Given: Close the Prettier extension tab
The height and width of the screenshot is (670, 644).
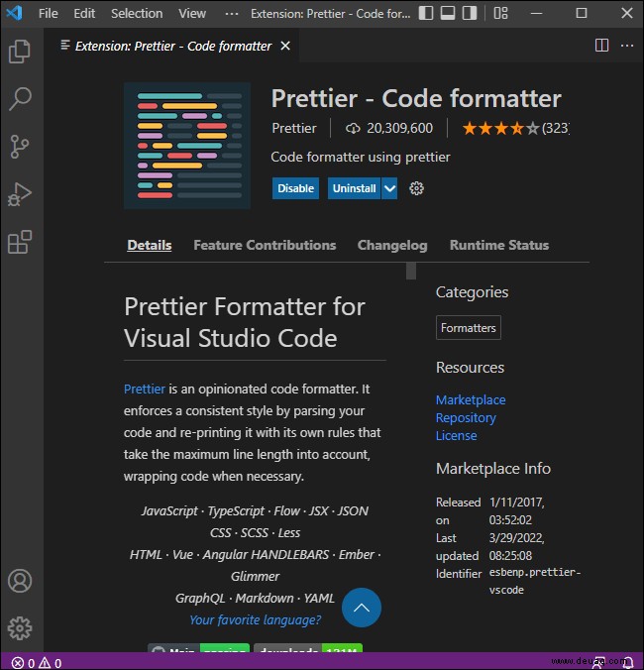Looking at the screenshot, I should [285, 46].
